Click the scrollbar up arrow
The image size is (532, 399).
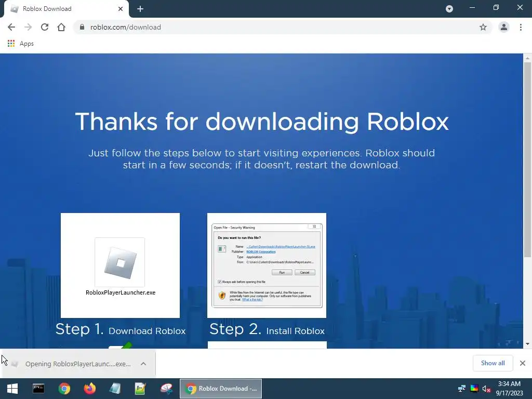[527, 58]
